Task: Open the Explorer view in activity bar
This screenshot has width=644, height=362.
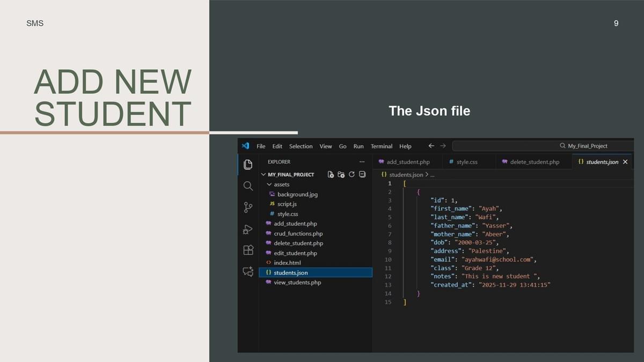Action: point(248,165)
